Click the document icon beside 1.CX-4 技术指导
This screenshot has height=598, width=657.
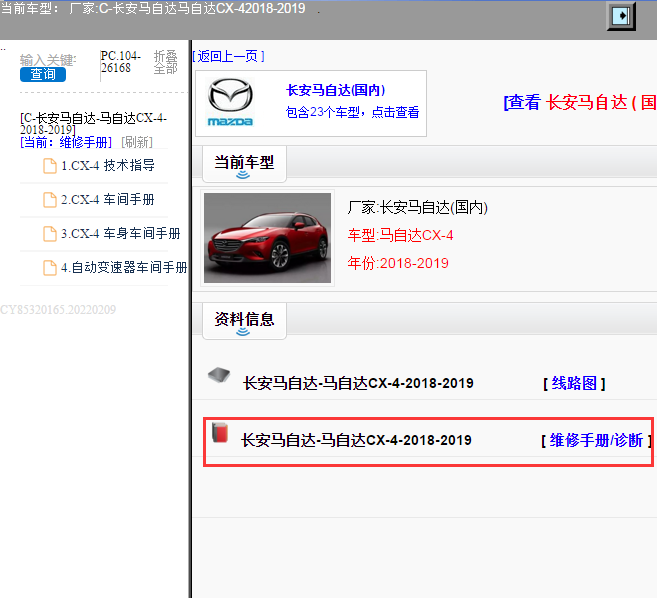pos(50,166)
